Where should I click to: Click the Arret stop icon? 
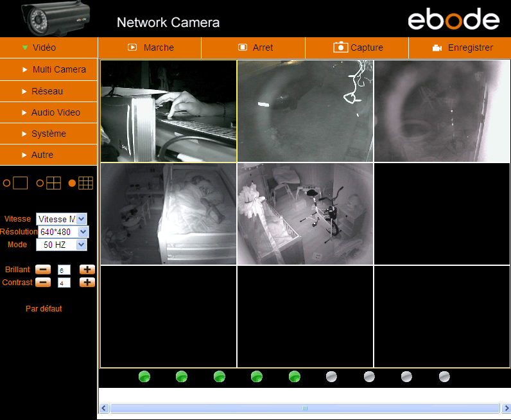pos(243,48)
